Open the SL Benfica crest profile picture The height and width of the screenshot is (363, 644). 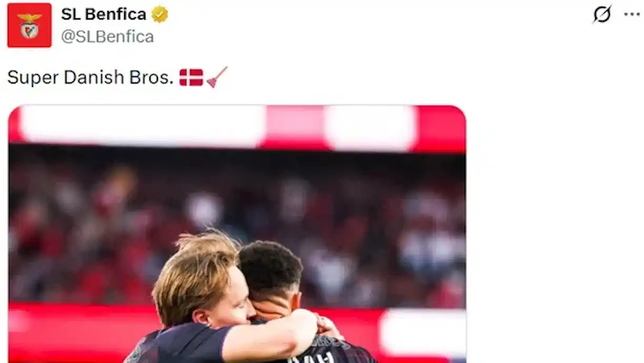point(29,25)
